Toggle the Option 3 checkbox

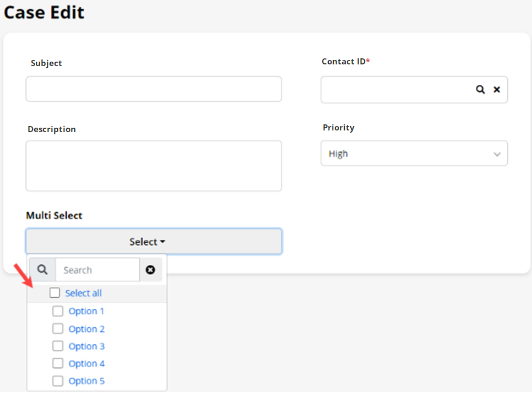[x=58, y=346]
